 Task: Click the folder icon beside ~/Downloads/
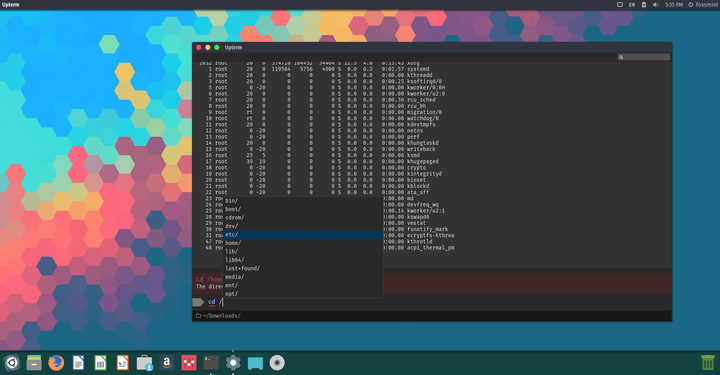[x=198, y=316]
